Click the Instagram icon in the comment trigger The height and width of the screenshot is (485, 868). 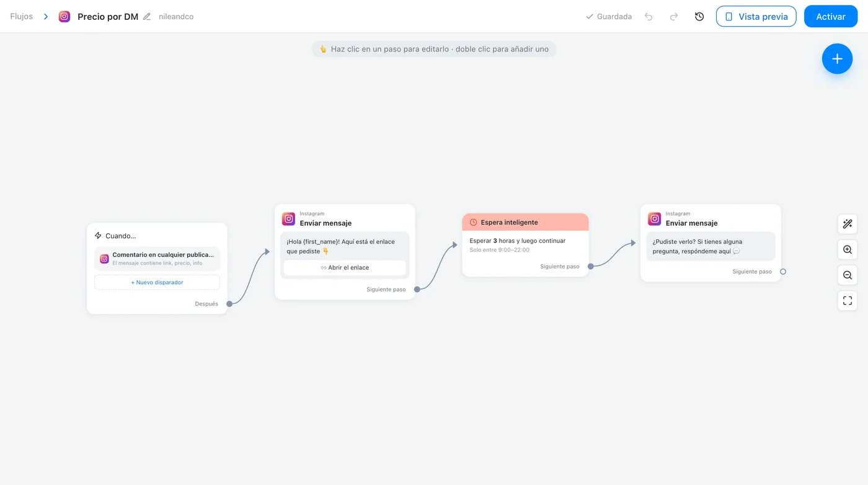coord(104,259)
